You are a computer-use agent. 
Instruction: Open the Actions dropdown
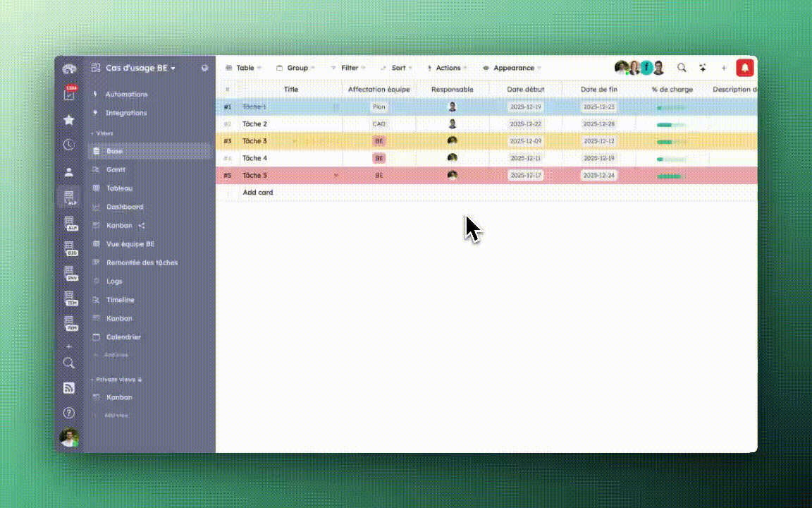[x=447, y=68]
